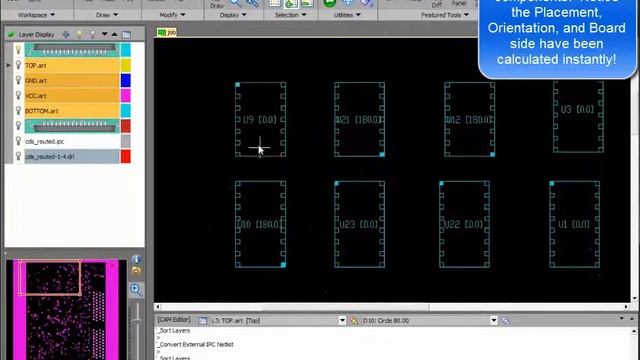Click the aperture icon before D10 field

(354, 321)
